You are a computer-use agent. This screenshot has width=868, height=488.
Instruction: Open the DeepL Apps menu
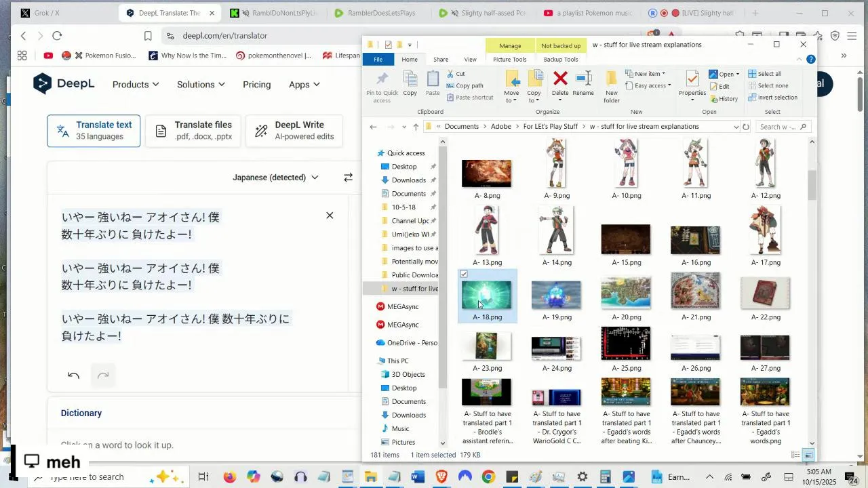click(x=304, y=85)
